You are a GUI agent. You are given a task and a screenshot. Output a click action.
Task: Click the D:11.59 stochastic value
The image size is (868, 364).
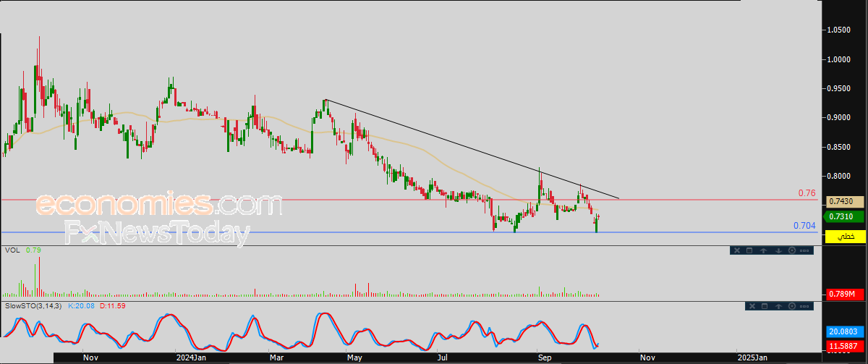[114, 307]
